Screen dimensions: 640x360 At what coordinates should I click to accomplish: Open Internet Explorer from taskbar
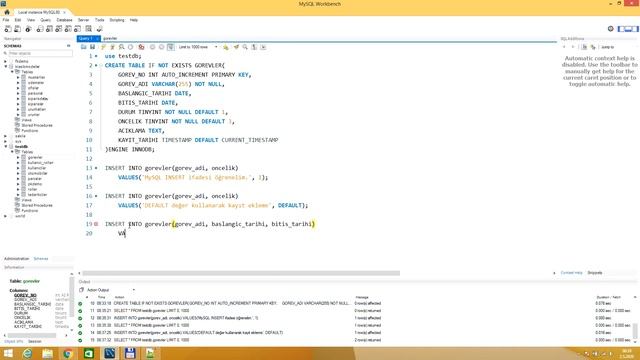pos(27,353)
